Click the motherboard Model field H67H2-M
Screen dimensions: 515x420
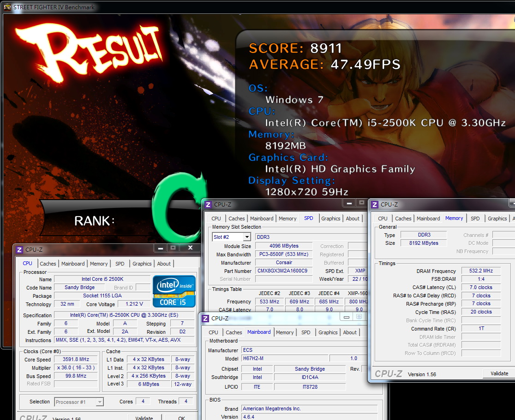pyautogui.click(x=285, y=358)
